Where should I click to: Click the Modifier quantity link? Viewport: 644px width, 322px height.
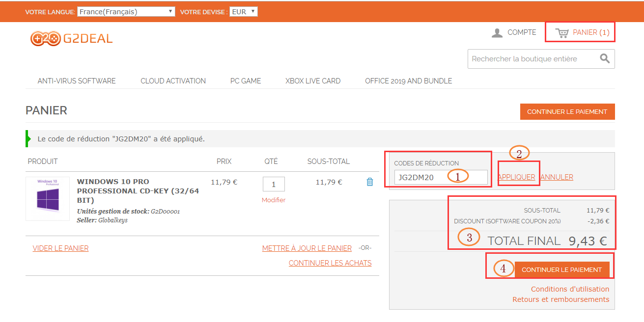coord(274,200)
